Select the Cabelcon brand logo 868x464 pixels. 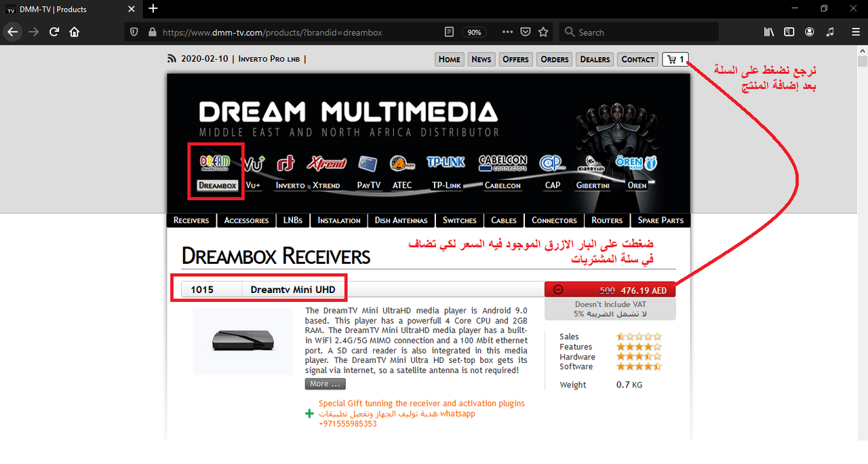[502, 163]
